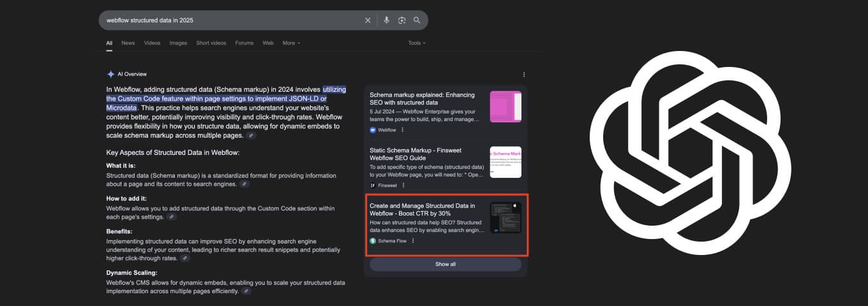This screenshot has width=868, height=306.
Task: Click the 'AI Overview' label text
Action: coord(132,75)
